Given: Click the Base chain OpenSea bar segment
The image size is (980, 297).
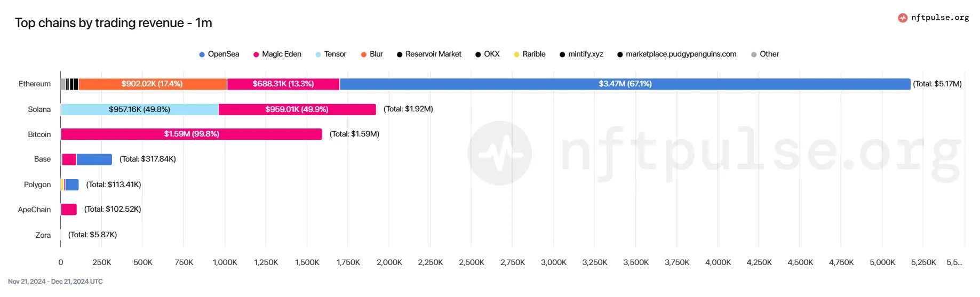Looking at the screenshot, I should click(94, 159).
